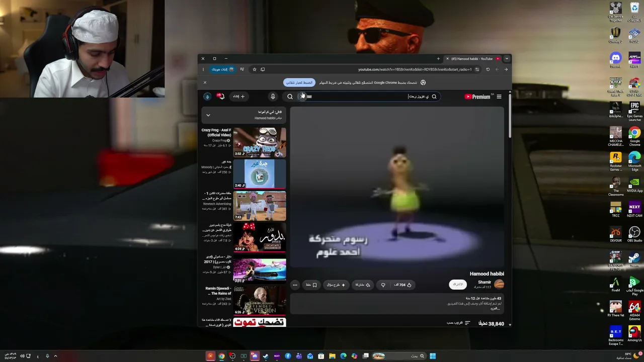Open NVIDIA App desktop shortcut
The image size is (644, 362).
point(634,186)
